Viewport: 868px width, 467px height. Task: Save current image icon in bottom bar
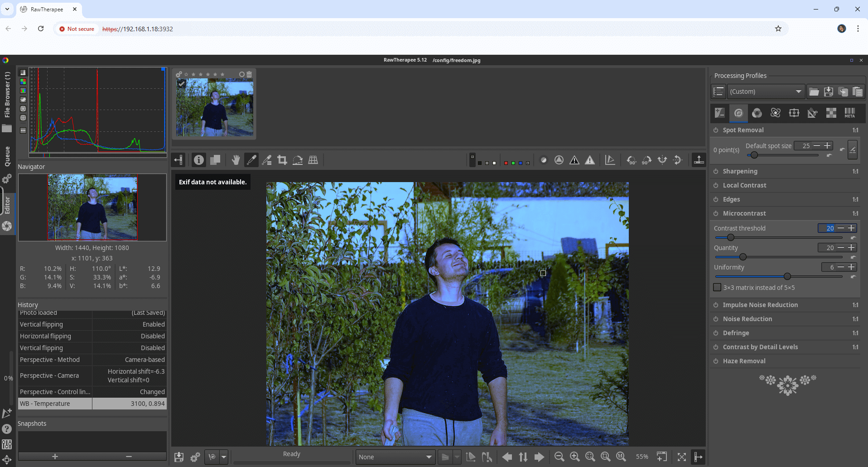click(179, 457)
